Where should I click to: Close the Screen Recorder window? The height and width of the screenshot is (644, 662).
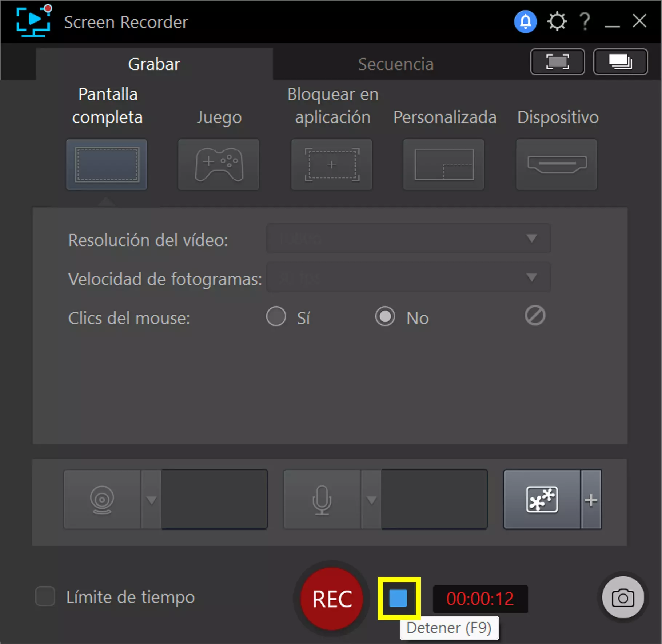click(x=639, y=21)
